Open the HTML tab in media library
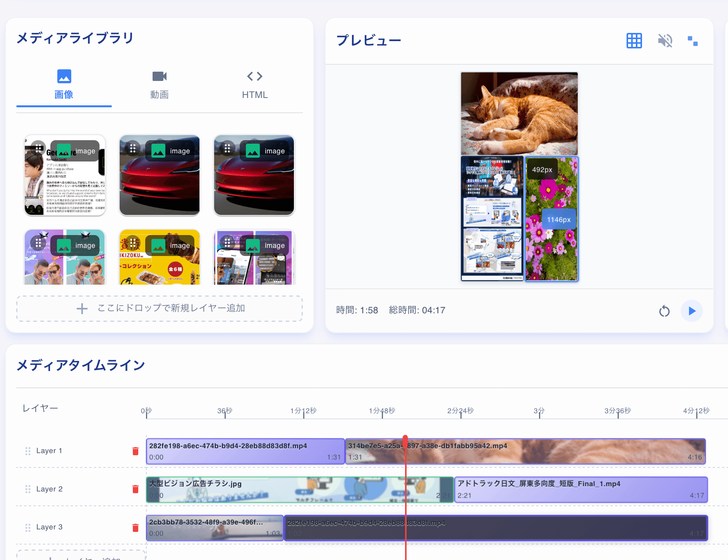 click(255, 85)
